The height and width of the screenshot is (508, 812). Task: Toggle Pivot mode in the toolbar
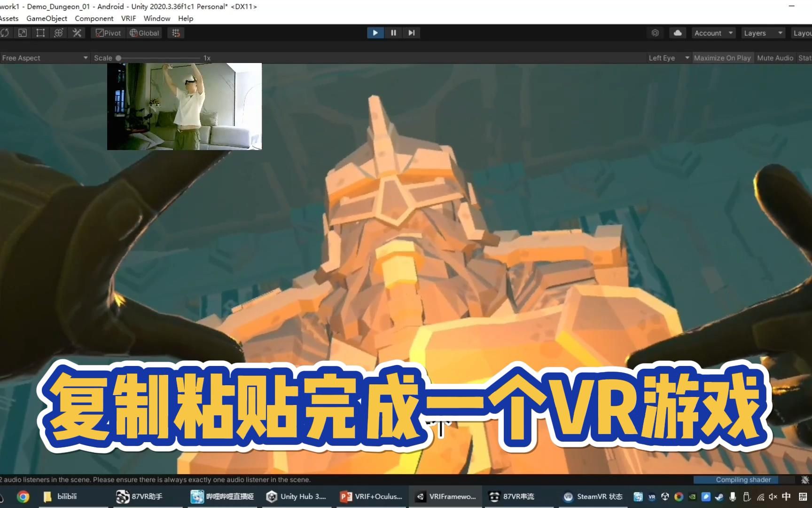[x=107, y=32]
